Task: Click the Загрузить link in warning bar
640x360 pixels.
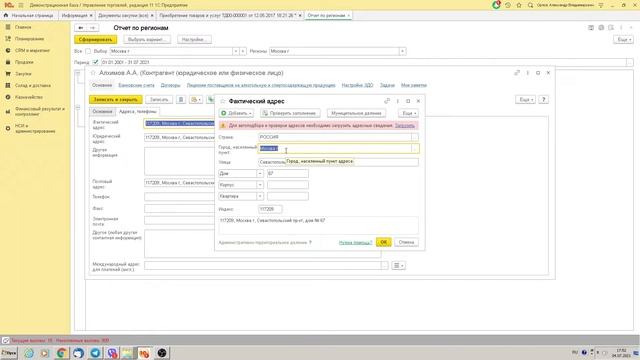Action: [404, 126]
